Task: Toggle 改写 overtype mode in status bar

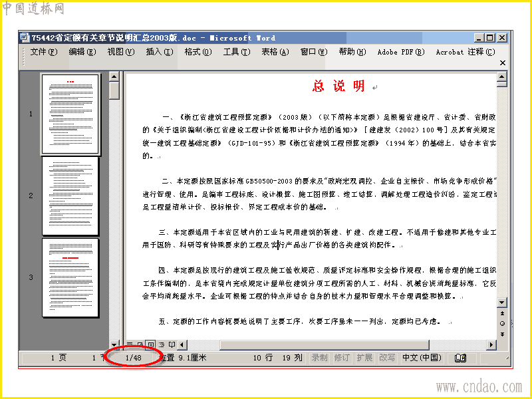Action: [387, 358]
